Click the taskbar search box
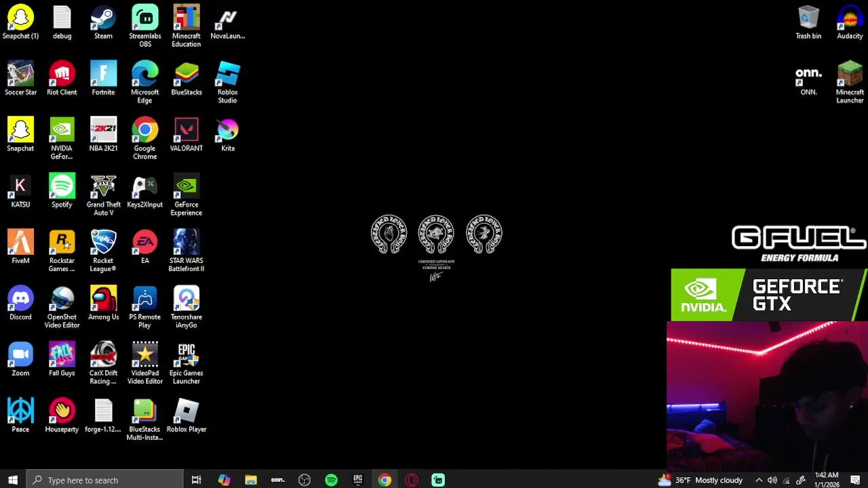Screen dimensions: 868x488 pyautogui.click(x=104, y=480)
